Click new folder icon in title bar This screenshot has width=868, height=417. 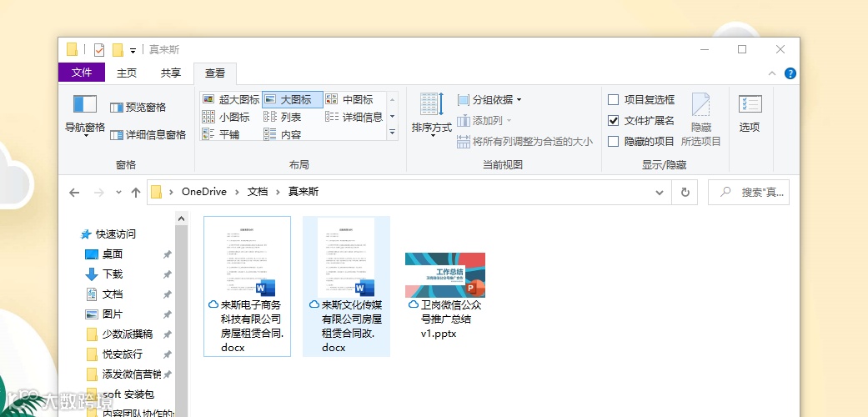tap(118, 50)
